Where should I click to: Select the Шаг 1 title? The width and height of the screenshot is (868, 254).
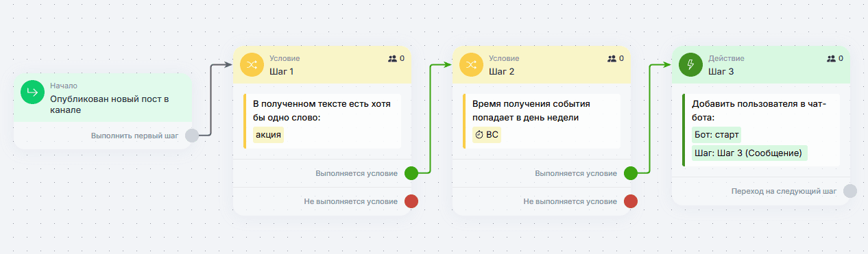[x=281, y=71]
